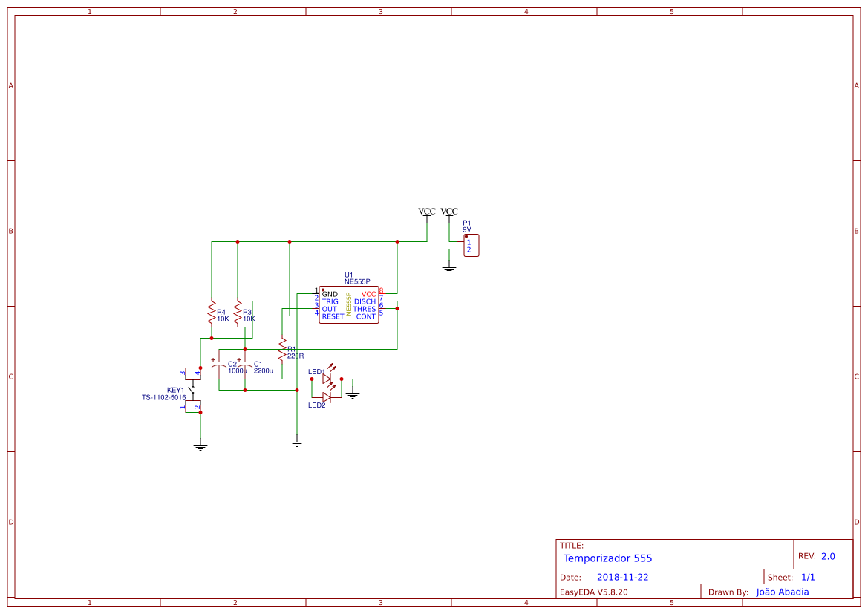Select resistor R4 10K symbol

212,313
